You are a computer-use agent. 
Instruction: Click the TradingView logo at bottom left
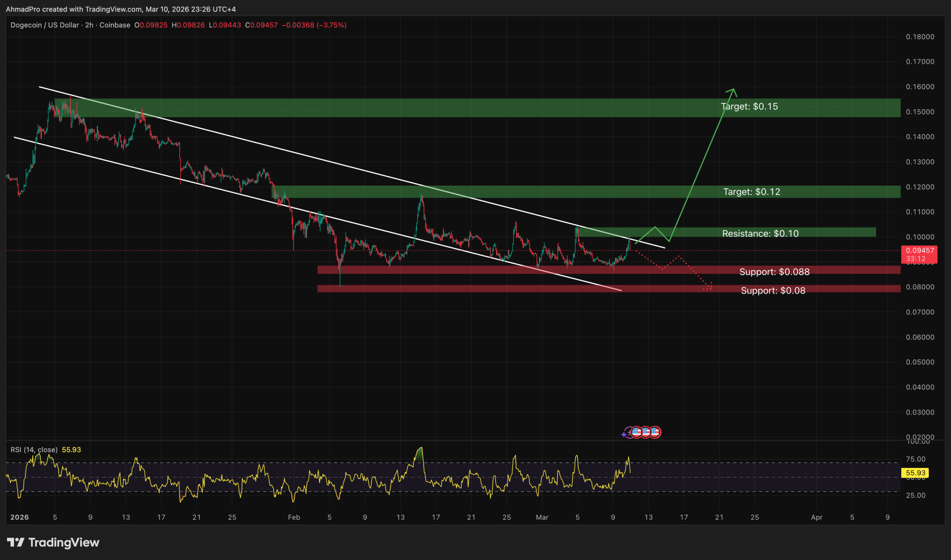click(53, 543)
